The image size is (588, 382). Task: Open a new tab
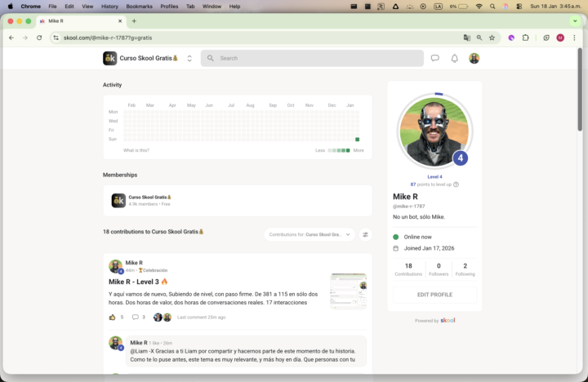pyautogui.click(x=134, y=21)
